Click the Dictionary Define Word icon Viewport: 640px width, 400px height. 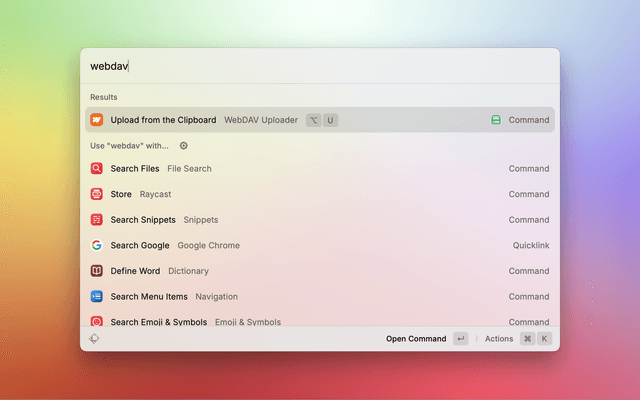point(97,271)
